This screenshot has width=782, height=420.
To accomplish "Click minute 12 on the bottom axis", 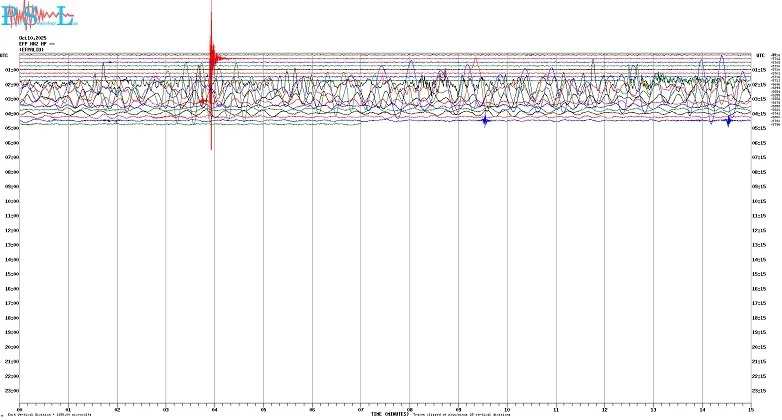I will (604, 410).
